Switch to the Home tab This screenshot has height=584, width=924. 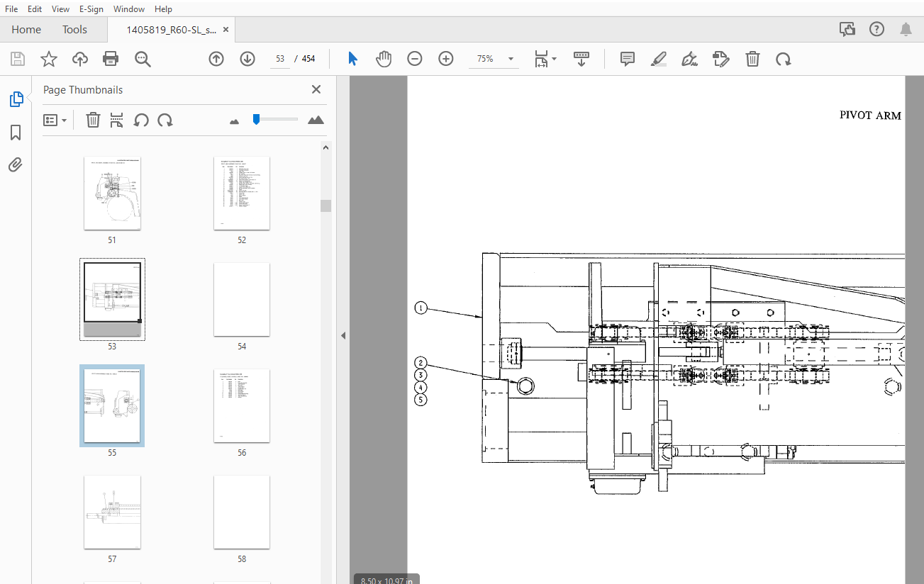[26, 29]
